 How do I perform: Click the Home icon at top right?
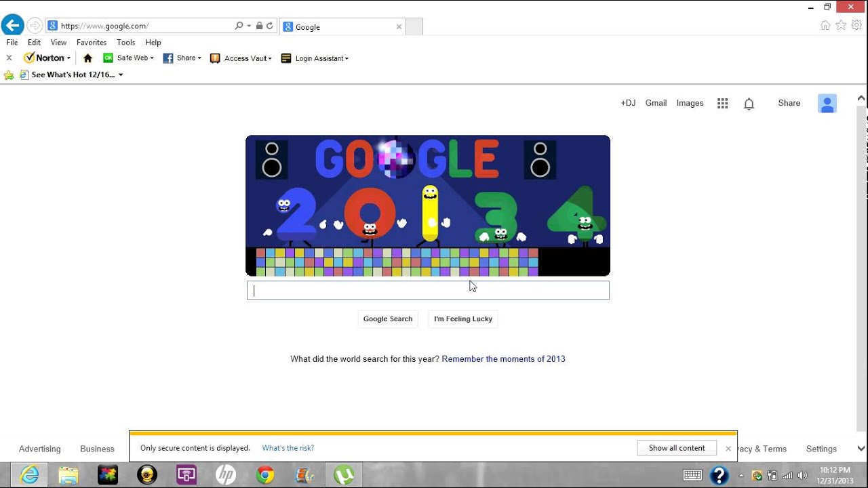(825, 25)
